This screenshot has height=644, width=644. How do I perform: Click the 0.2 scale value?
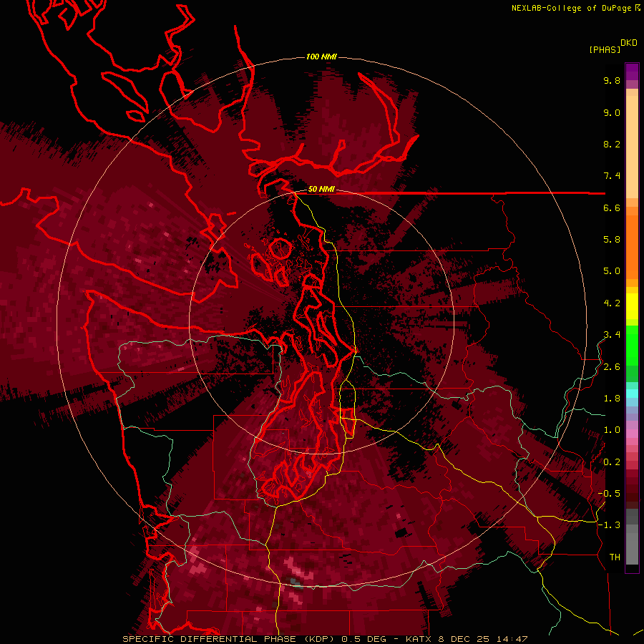click(612, 462)
